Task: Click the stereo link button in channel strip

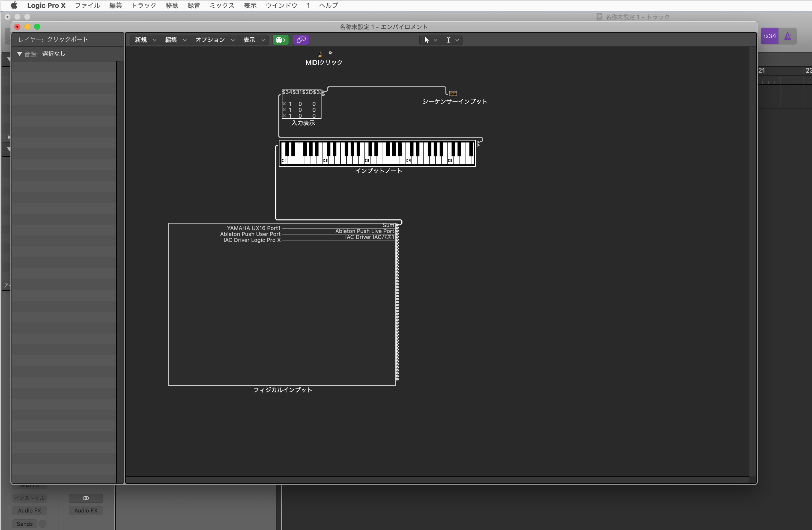Action: point(86,498)
